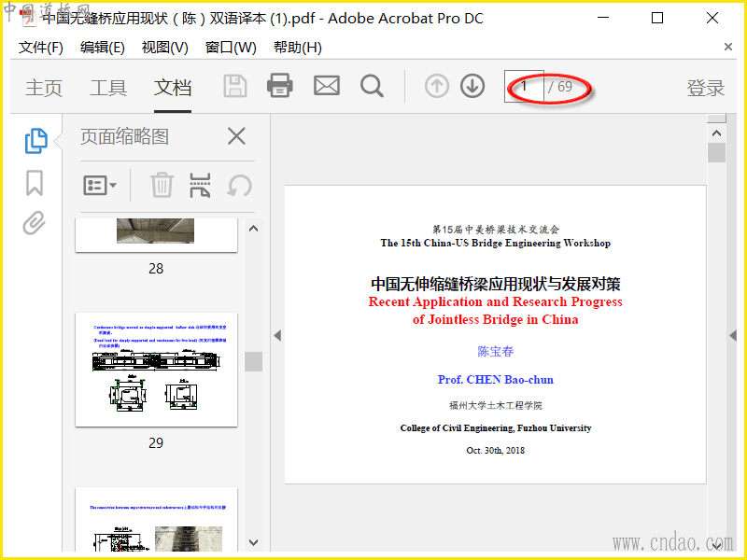Viewport: 747px width, 560px height.
Task: Maximize the Acrobat window
Action: [x=657, y=18]
